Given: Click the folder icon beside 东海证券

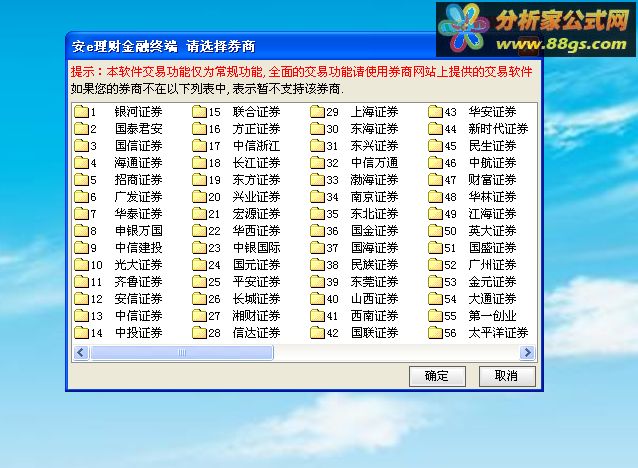Looking at the screenshot, I should click(317, 129).
